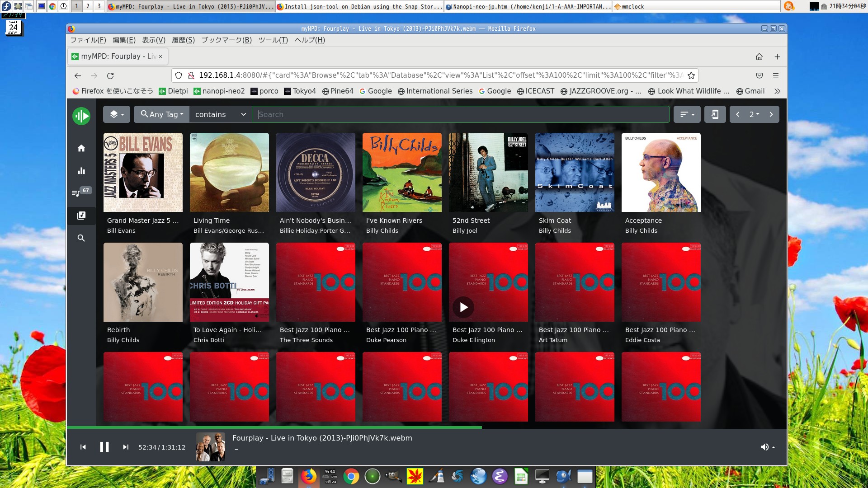Open the playback view in sidebar
This screenshot has height=488, width=868.
click(81, 171)
